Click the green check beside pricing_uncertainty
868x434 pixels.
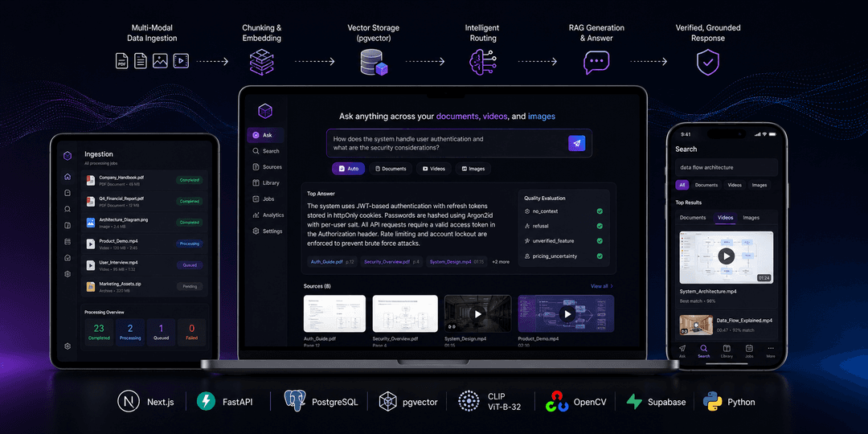click(x=600, y=256)
